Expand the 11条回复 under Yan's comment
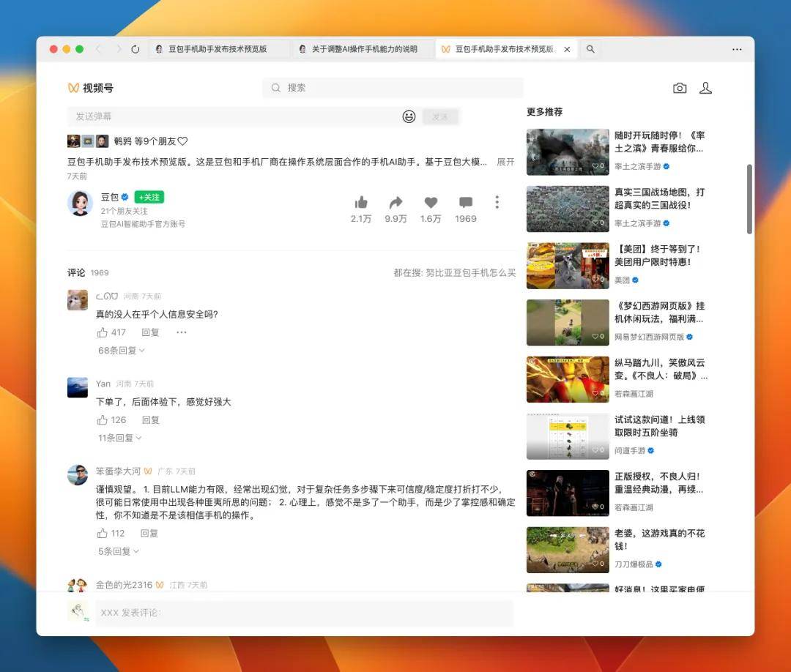The width and height of the screenshot is (791, 672). coord(117,438)
